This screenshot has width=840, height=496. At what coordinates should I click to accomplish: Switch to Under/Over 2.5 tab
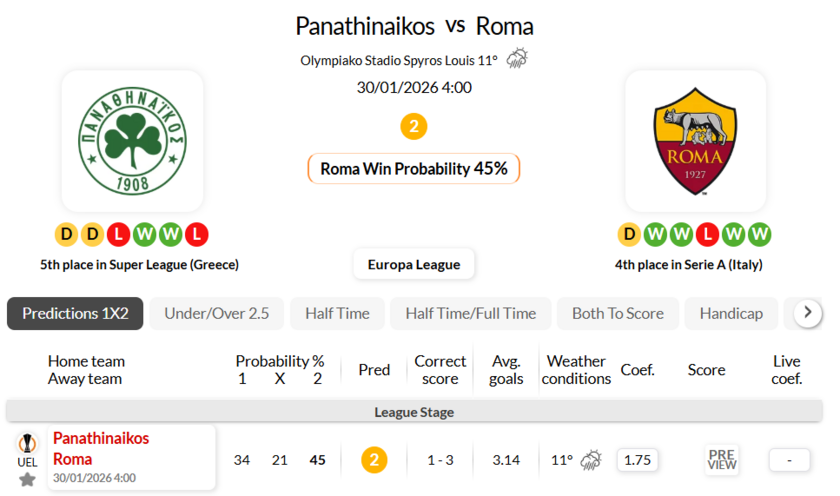point(217,313)
